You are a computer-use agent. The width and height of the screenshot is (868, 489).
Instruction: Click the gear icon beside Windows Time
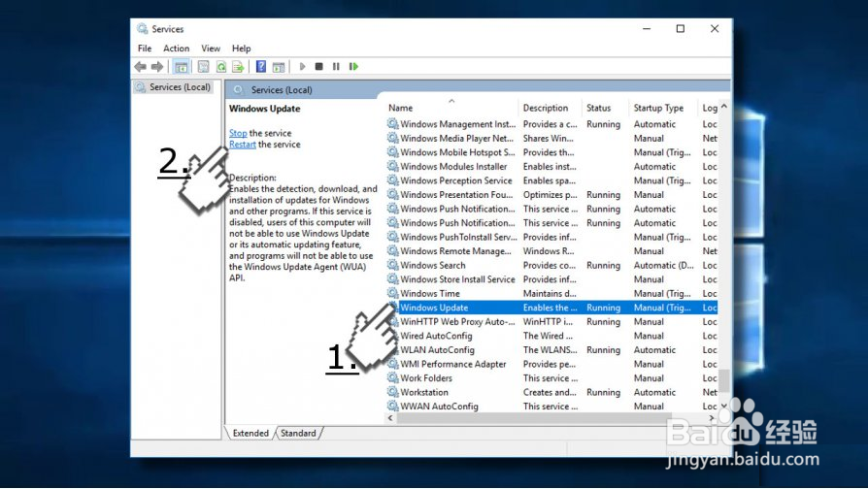[x=393, y=293]
